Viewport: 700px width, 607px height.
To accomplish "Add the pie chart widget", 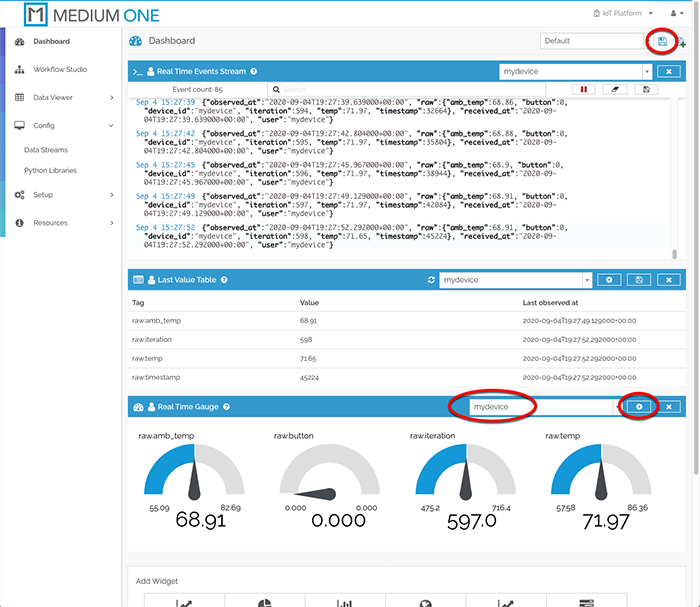I will pyautogui.click(x=264, y=601).
